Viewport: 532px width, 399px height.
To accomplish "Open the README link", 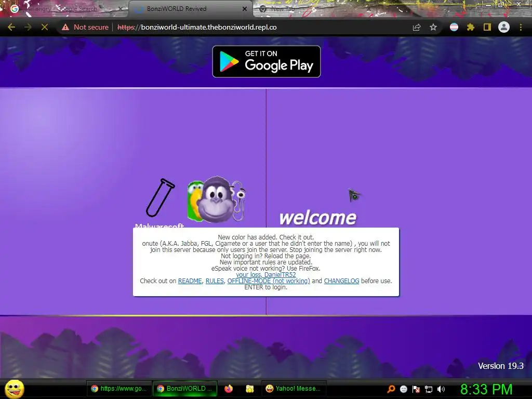I will pyautogui.click(x=190, y=281).
